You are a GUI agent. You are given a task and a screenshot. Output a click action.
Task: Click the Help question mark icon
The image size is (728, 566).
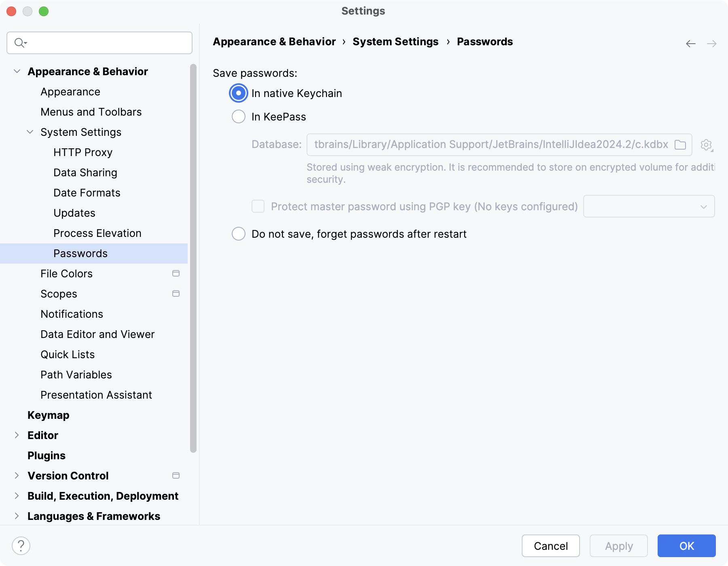pos(21,546)
